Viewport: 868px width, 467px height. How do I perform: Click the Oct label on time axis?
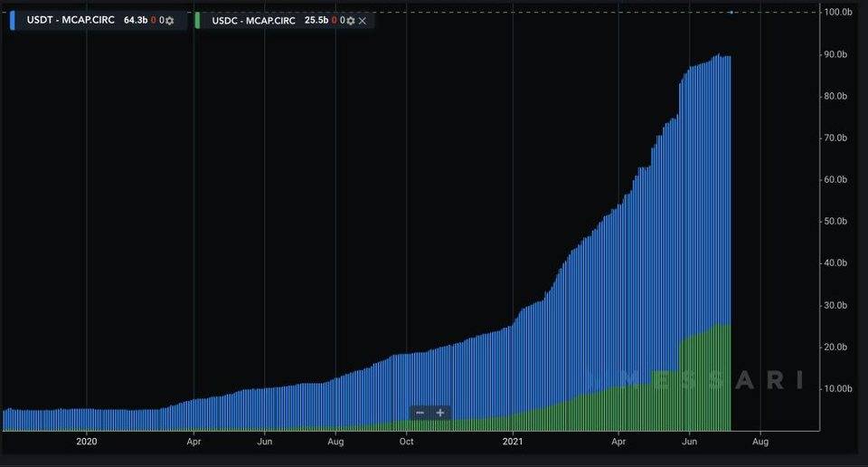(x=406, y=442)
